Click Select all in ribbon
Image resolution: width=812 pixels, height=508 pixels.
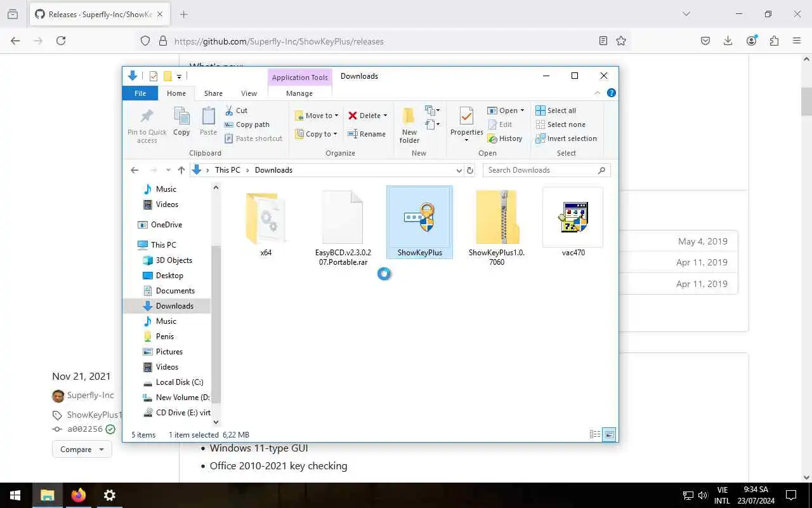click(556, 110)
